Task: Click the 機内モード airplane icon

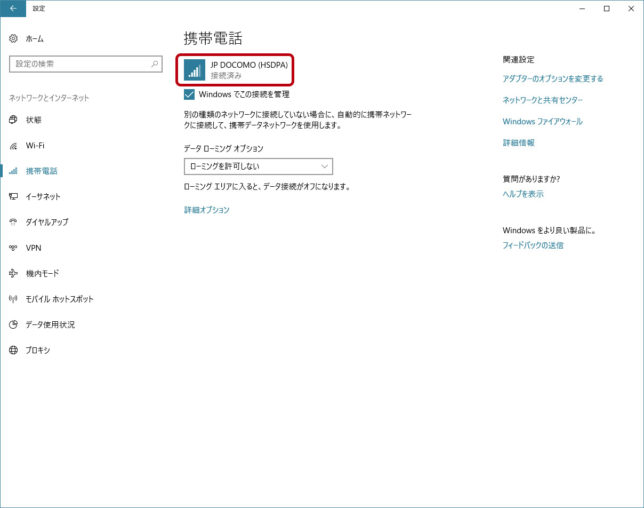Action: click(x=13, y=273)
